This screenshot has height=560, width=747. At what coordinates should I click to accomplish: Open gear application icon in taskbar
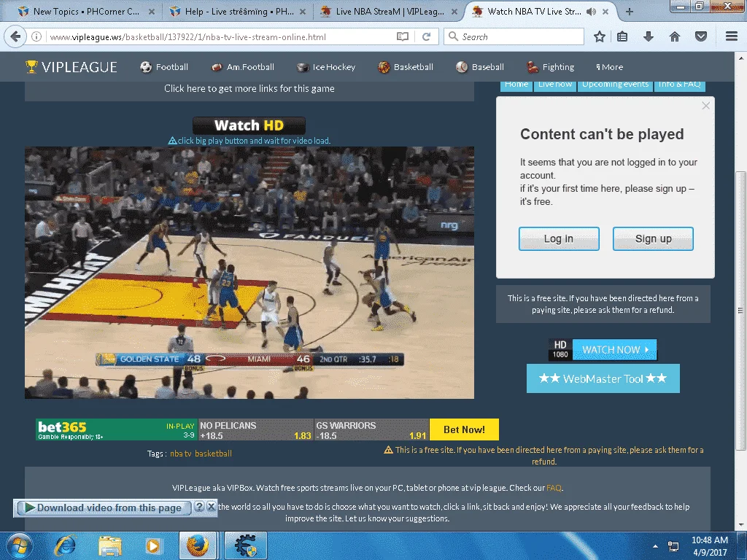(x=245, y=545)
